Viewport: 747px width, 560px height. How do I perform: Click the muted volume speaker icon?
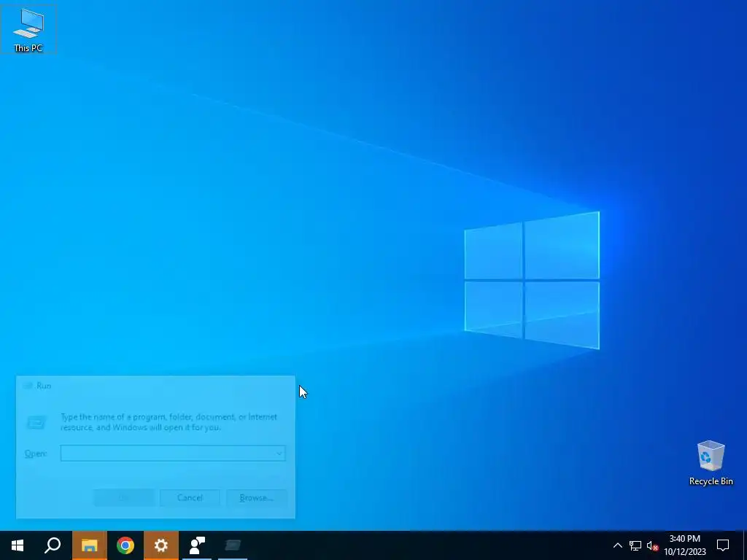coord(652,545)
